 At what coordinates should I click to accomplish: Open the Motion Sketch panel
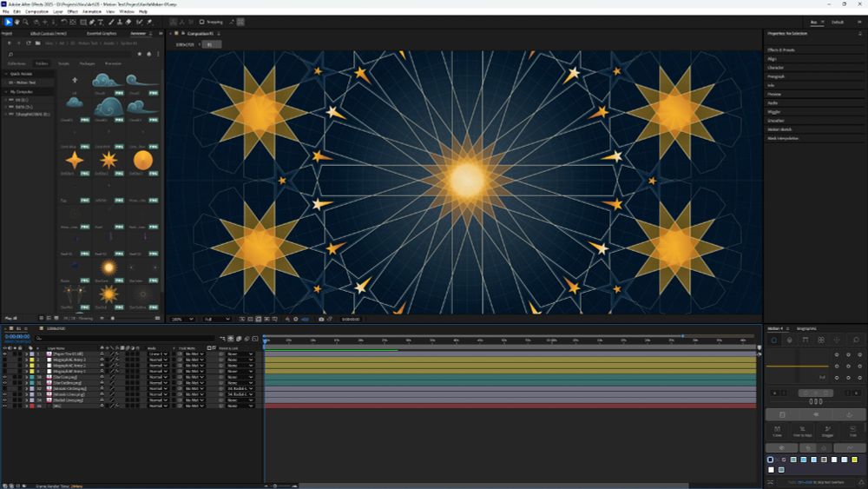[x=779, y=129]
